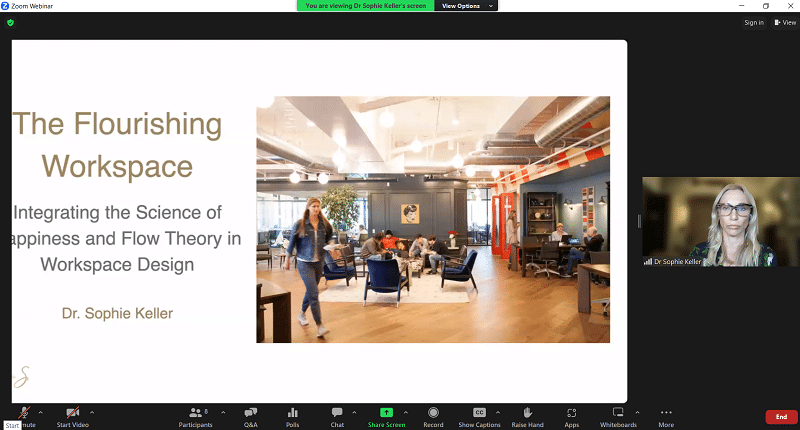Start recording with the Record button

pyautogui.click(x=433, y=413)
